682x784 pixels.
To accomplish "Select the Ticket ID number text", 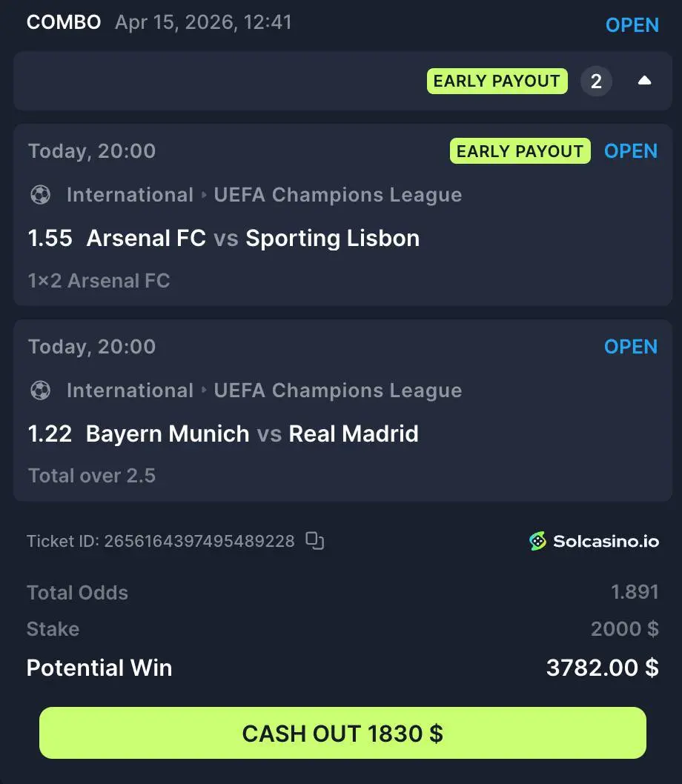I will point(199,541).
